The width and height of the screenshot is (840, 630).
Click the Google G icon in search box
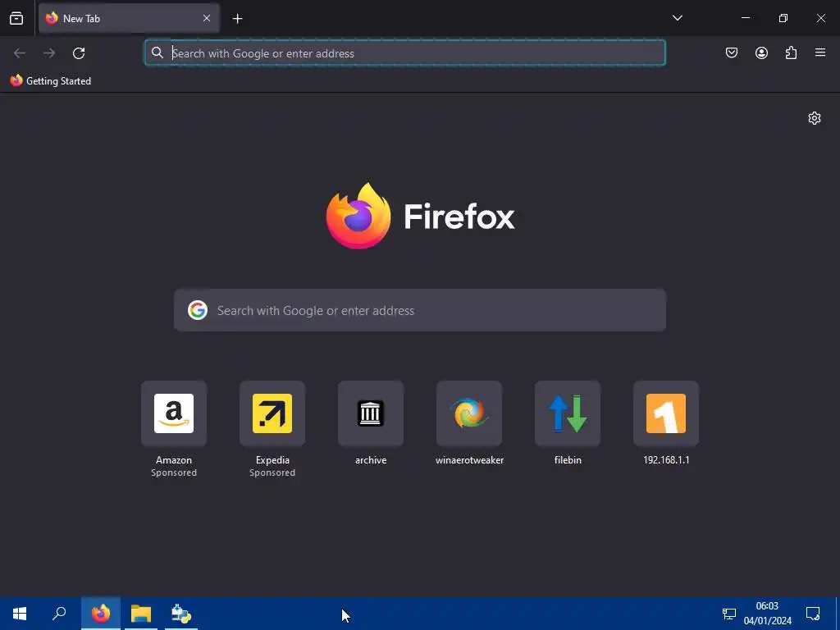click(198, 310)
